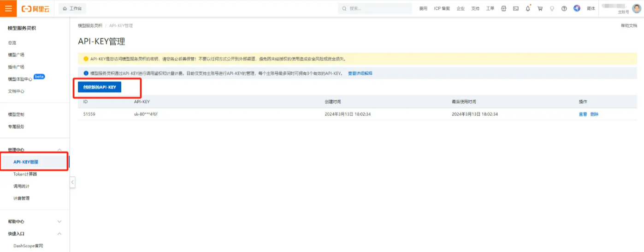Focus the top 搜索 search box
Viewport: 644px width, 252px height.
[x=375, y=8]
